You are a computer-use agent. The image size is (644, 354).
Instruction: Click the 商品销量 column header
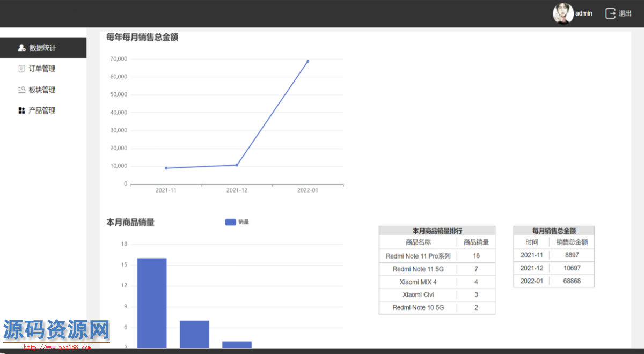(476, 242)
